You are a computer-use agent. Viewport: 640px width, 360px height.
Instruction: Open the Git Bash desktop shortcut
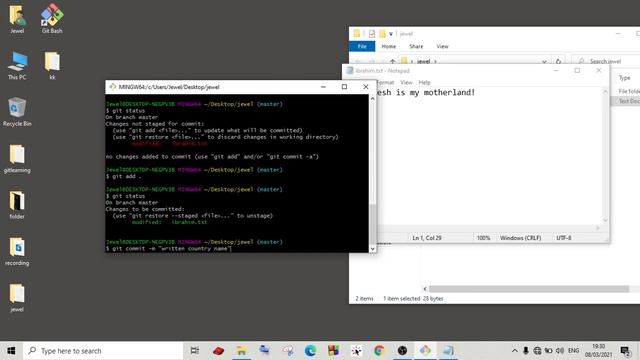52,19
